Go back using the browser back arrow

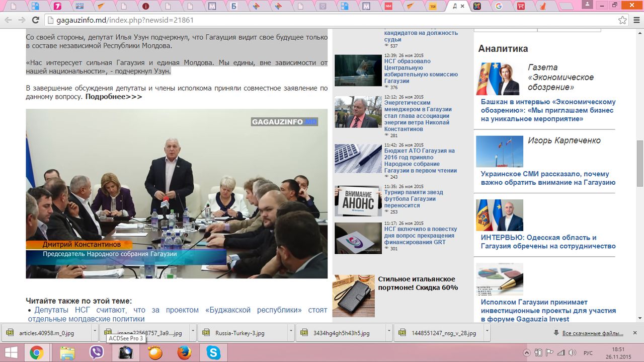[x=8, y=20]
